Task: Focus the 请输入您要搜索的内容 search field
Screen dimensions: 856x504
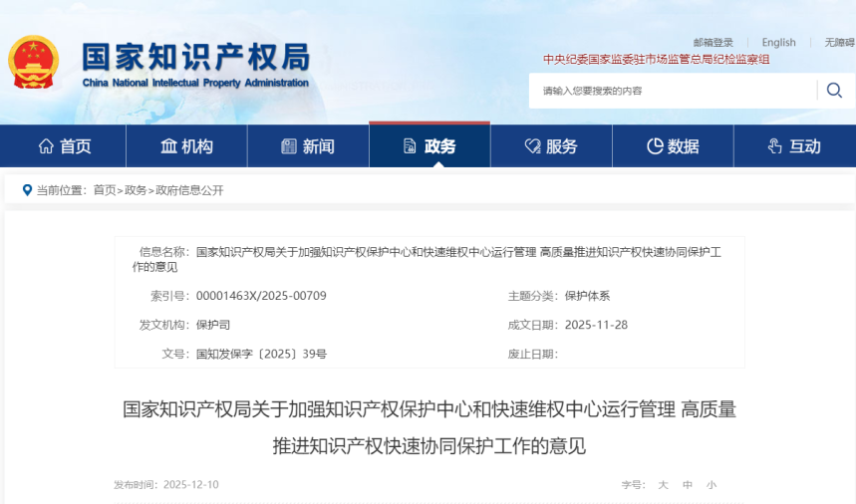Action: pyautogui.click(x=673, y=91)
